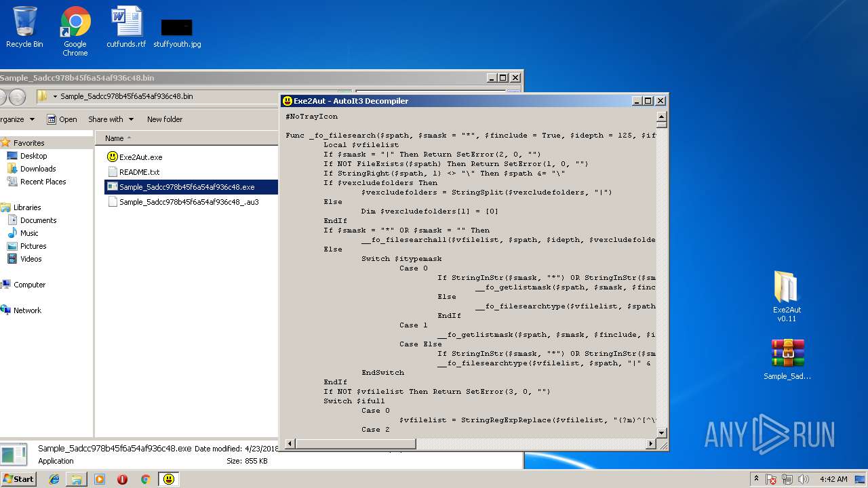Click New folder in Explorer toolbar

pos(165,119)
